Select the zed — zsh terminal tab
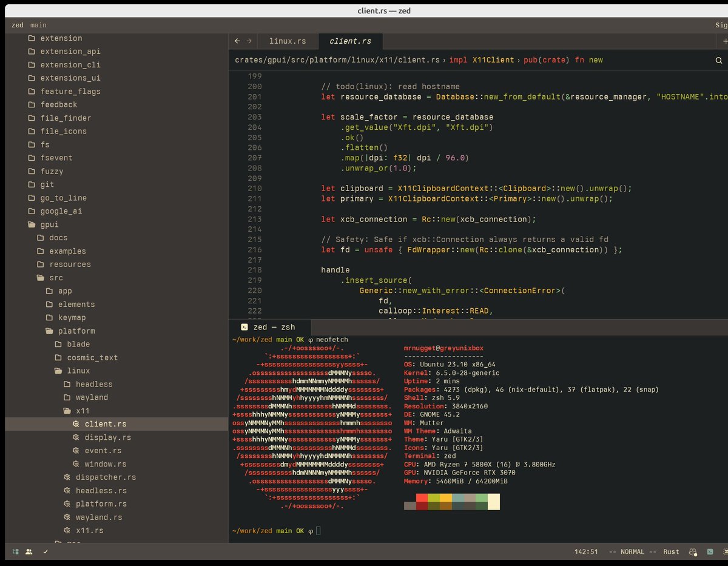This screenshot has height=566, width=728. coord(271,326)
